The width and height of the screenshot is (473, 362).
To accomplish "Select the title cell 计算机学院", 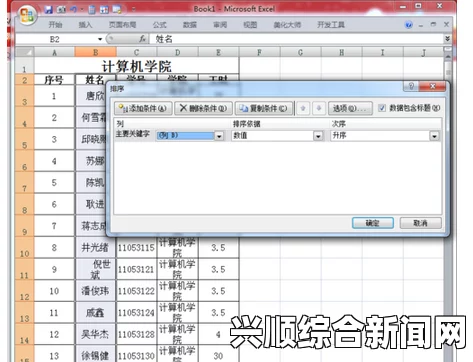I will point(136,66).
